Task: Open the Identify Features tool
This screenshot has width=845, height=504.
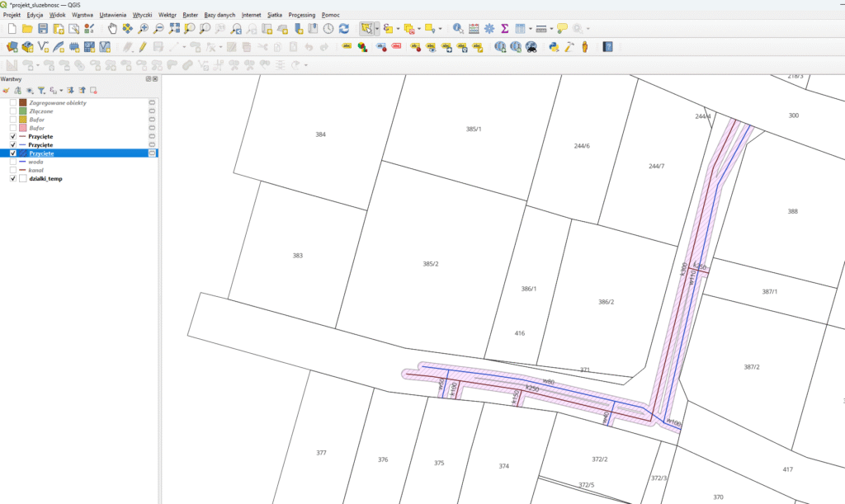Action: click(x=458, y=29)
